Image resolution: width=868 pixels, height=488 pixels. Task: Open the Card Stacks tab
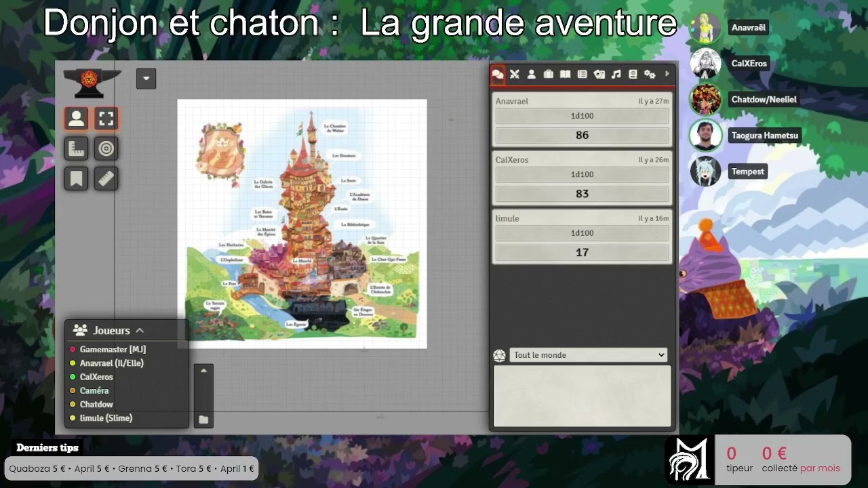pyautogui.click(x=599, y=75)
